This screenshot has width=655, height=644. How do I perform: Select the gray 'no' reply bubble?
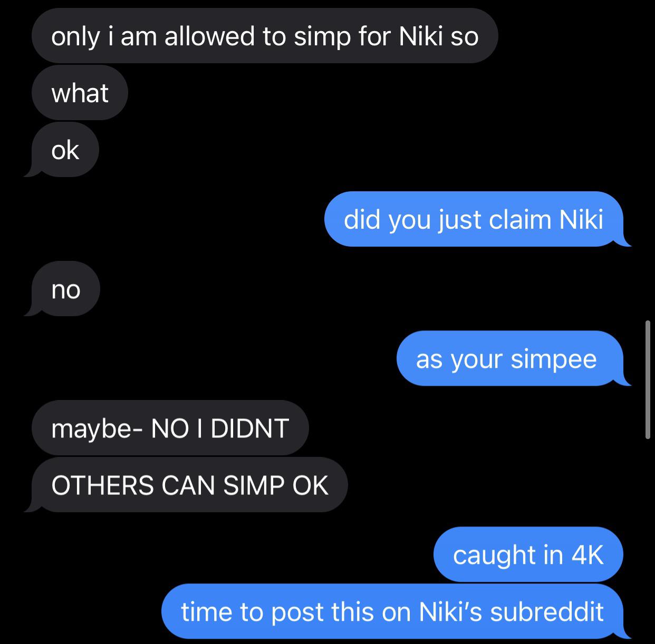[65, 289]
